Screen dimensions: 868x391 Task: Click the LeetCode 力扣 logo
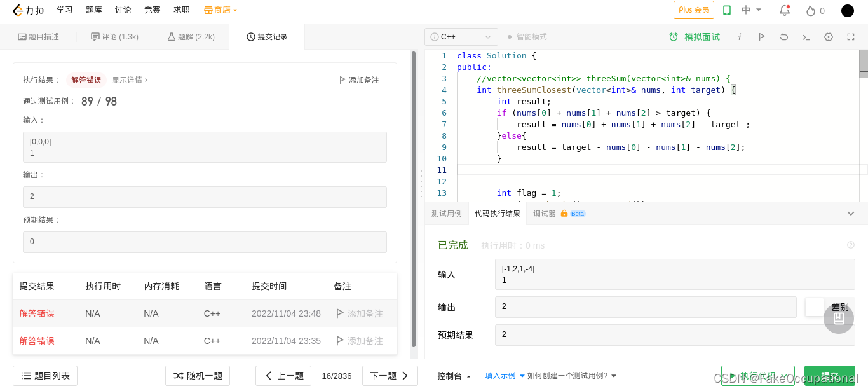pos(28,10)
